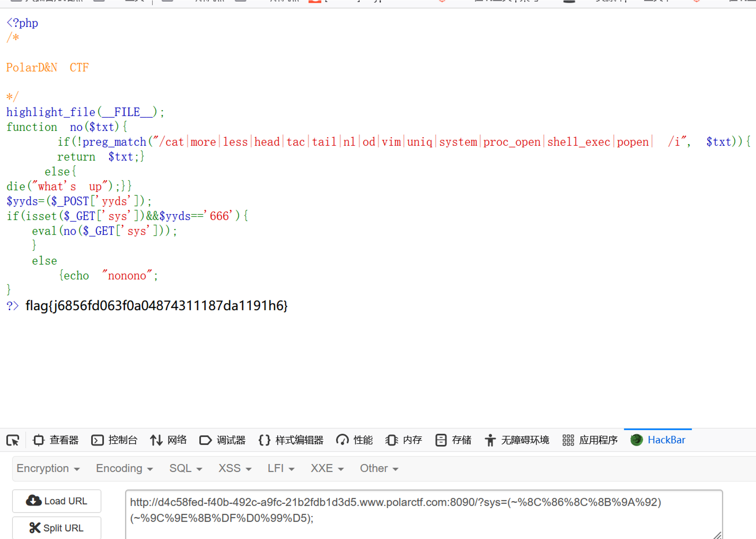
Task: Open the XSS dropdown menu
Action: pyautogui.click(x=235, y=468)
